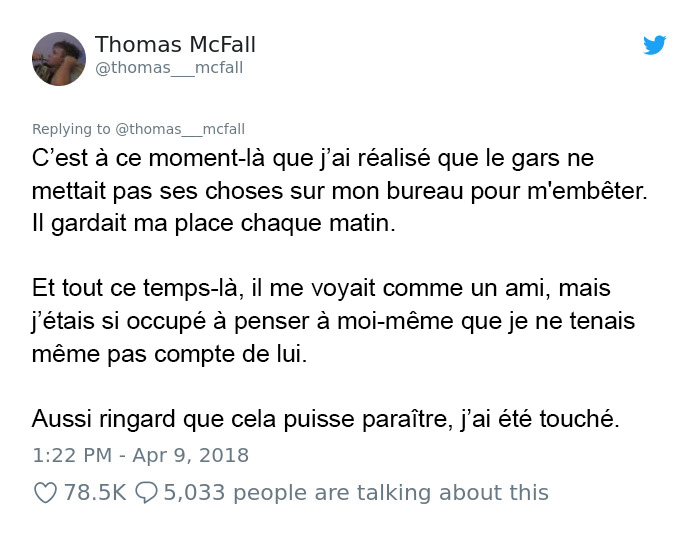Click the 5,033 replies number
The width and height of the screenshot is (700, 535).
pyautogui.click(x=194, y=493)
